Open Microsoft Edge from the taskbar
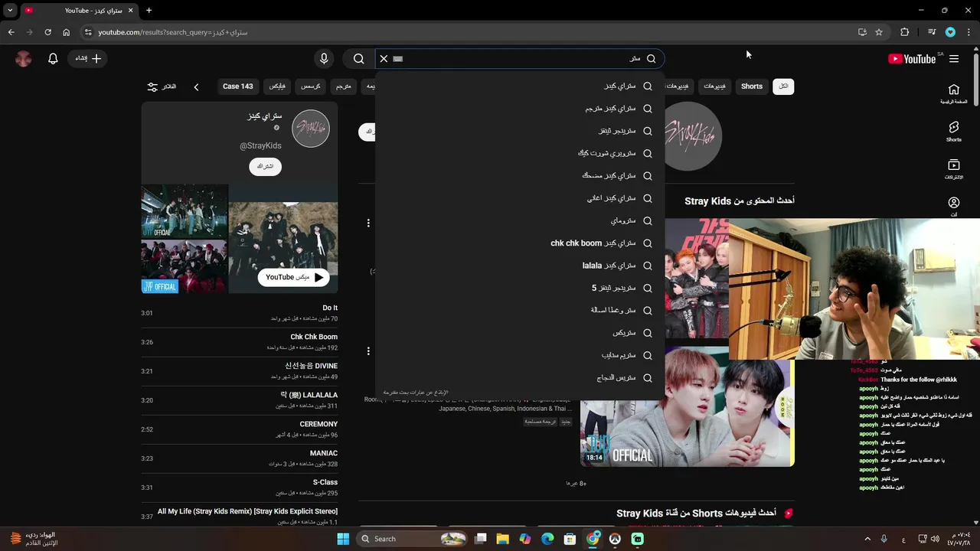Screen dimensions: 980x551 point(547,539)
